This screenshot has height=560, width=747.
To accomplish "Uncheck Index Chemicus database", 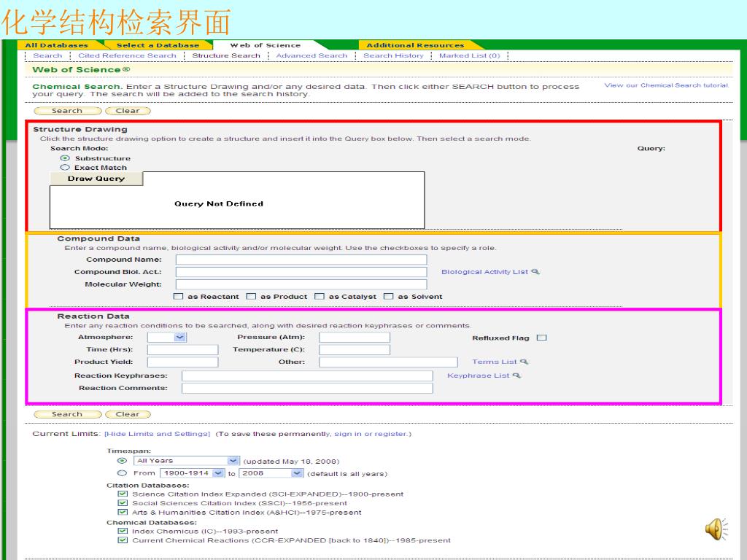I will point(123,531).
